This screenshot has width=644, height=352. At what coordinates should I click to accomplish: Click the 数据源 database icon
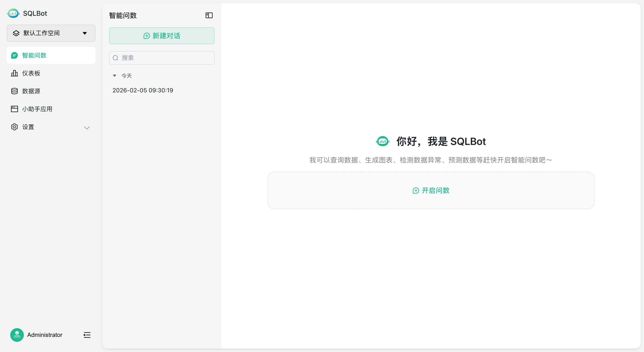tap(14, 91)
